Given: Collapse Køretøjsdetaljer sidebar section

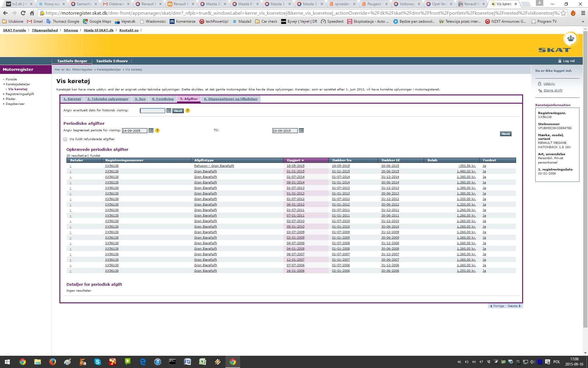Looking at the screenshot, I should 4,84.
